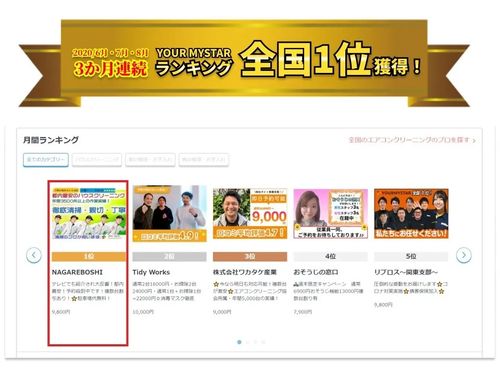Viewport: 500px width, 375px height.
Task: Select the second pagination dot
Action: click(x=247, y=342)
